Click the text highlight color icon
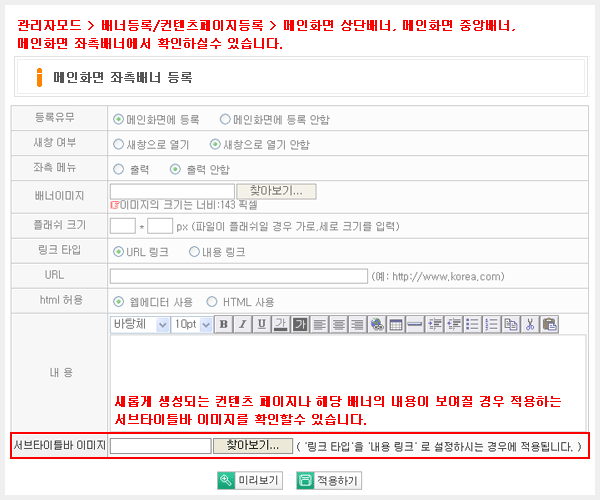Viewport: 600px width, 500px height. pos(300,324)
